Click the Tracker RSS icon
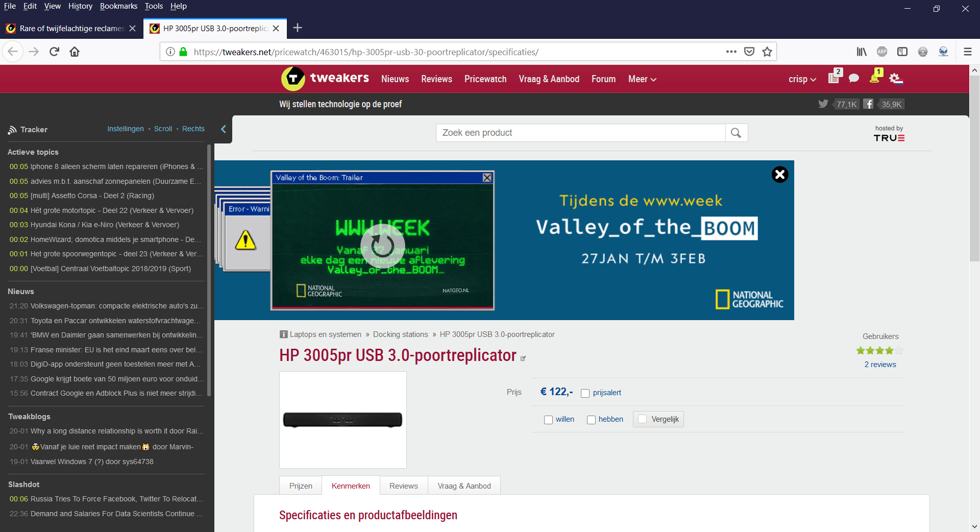Image resolution: width=980 pixels, height=532 pixels. [x=12, y=130]
